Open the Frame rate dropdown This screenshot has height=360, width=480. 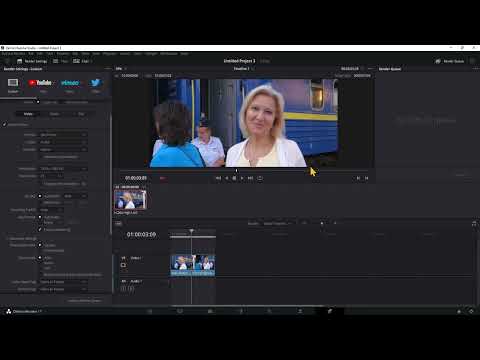pos(52,176)
